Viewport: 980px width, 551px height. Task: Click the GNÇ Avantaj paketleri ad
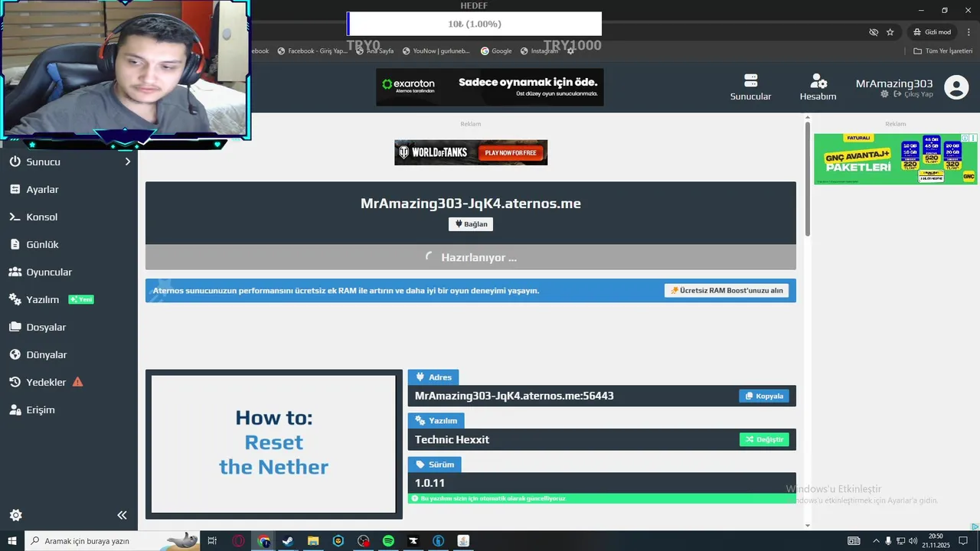click(x=895, y=158)
